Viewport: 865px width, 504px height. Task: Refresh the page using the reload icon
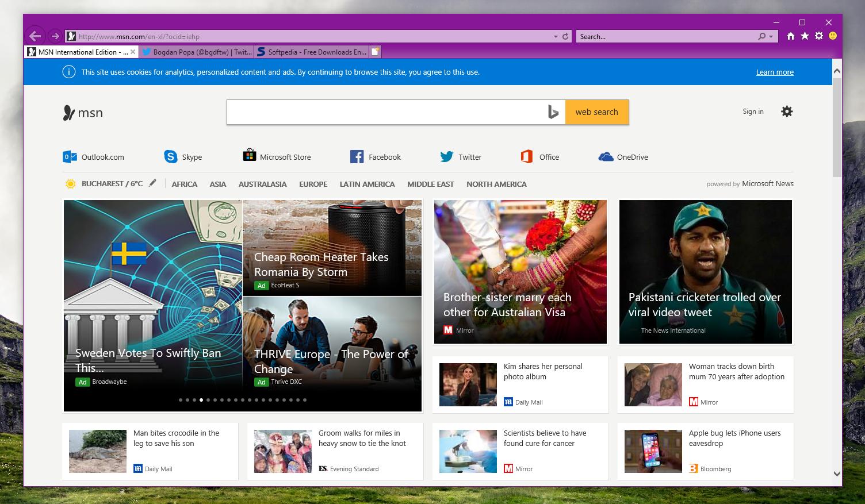[565, 36]
